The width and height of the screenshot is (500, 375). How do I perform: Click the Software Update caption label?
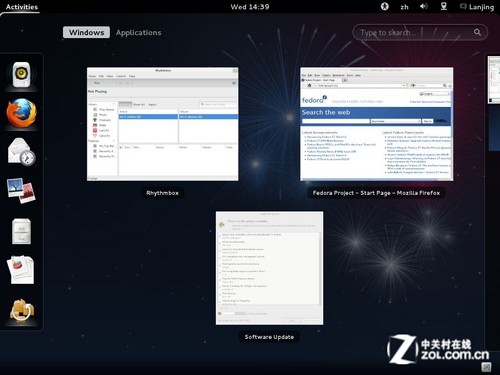pos(269,337)
